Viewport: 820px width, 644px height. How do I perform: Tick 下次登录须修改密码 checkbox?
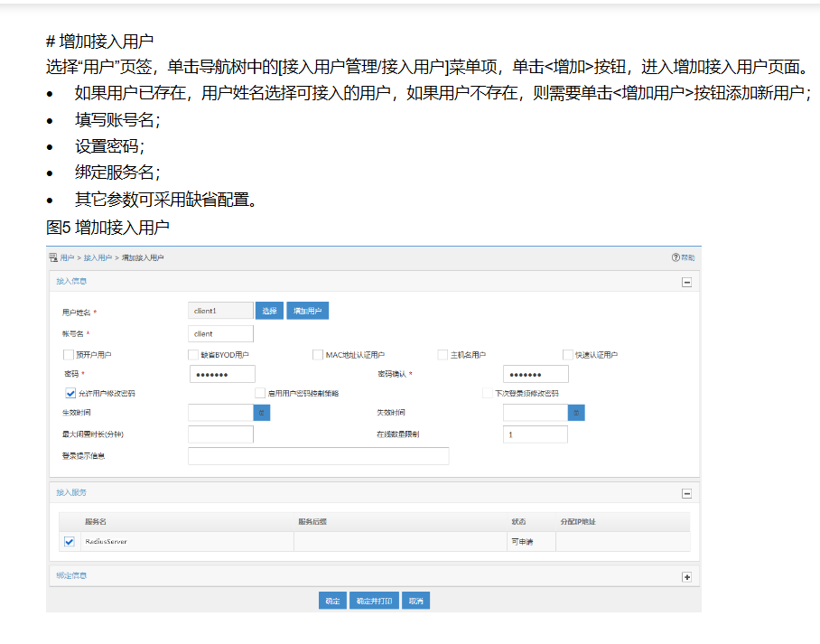488,393
